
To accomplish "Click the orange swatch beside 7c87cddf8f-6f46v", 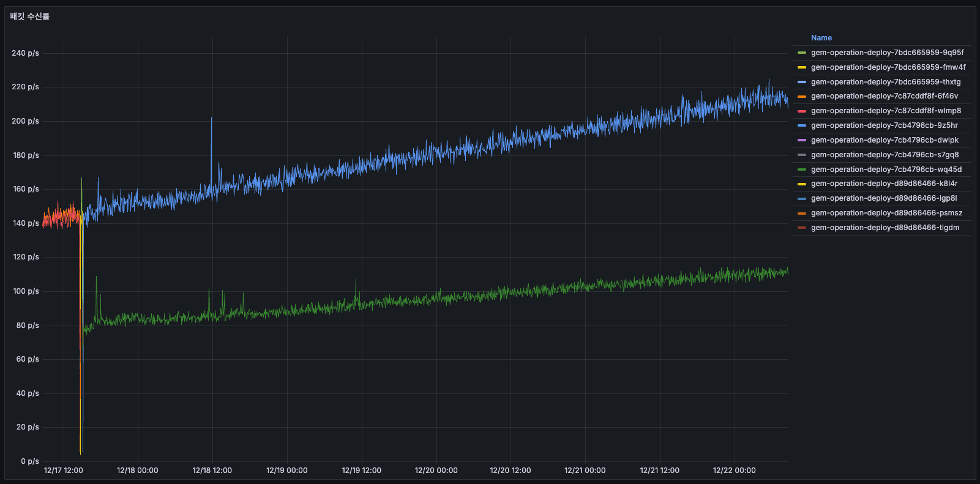I will tap(801, 96).
